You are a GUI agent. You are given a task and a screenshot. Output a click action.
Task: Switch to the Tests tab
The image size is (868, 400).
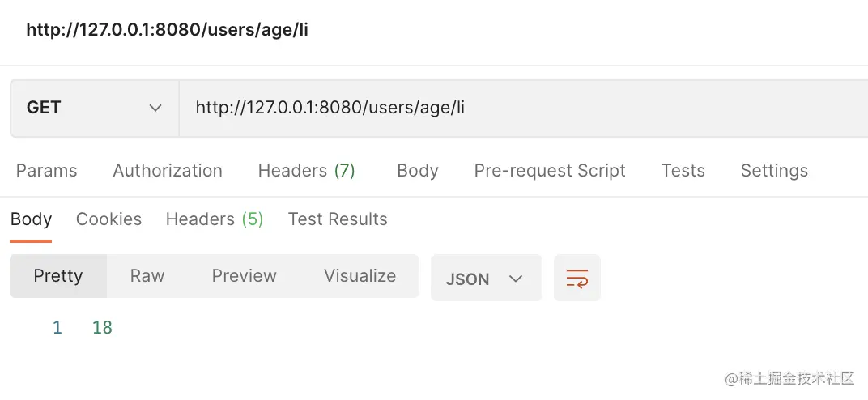click(683, 171)
